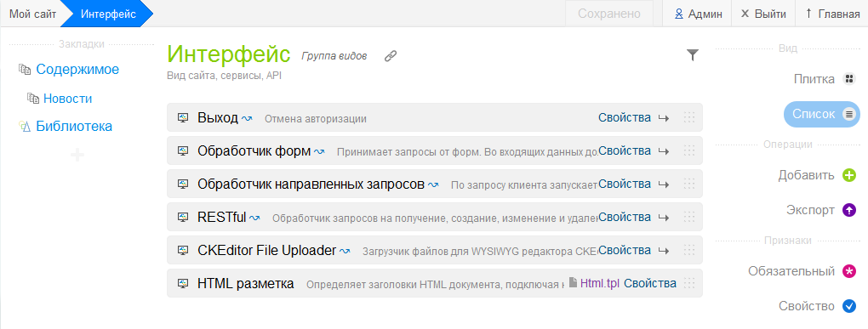Click the monitor icon of Обработчик направленных запросов
Viewport: 868px width, 329px height.
pos(183,184)
